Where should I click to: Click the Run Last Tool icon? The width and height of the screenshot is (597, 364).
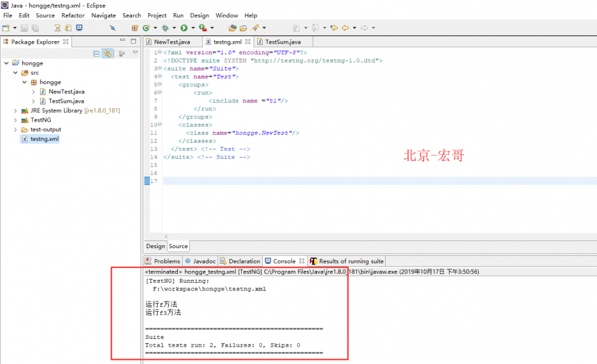(203, 28)
